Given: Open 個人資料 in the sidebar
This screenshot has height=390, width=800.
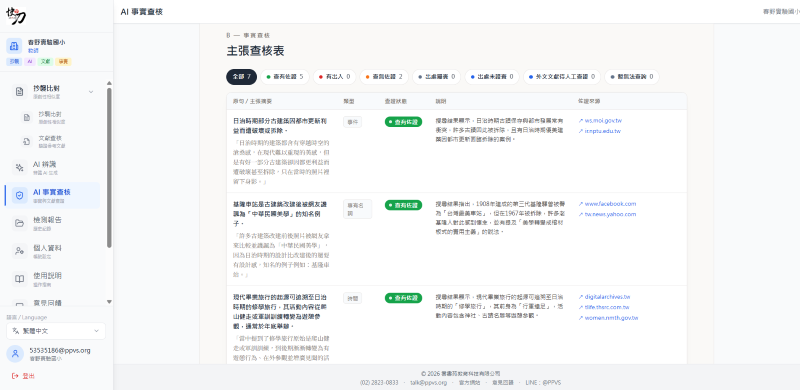Looking at the screenshot, I should pos(53,251).
